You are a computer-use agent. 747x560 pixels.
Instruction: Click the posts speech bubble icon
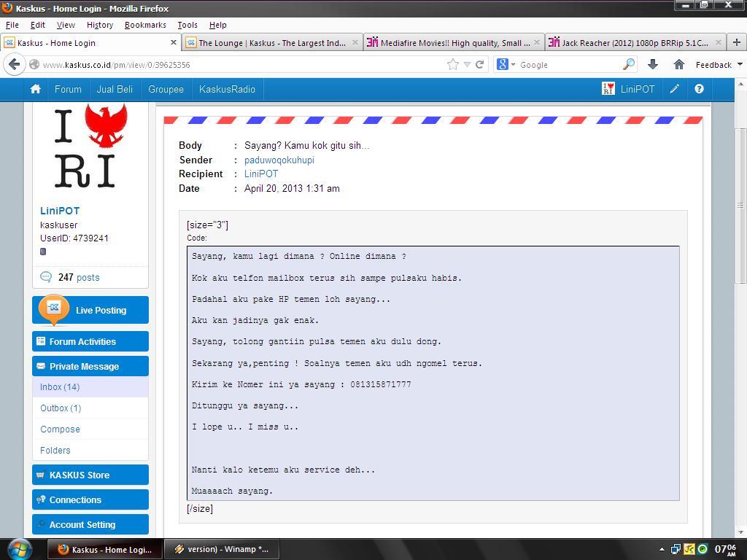pyautogui.click(x=46, y=276)
